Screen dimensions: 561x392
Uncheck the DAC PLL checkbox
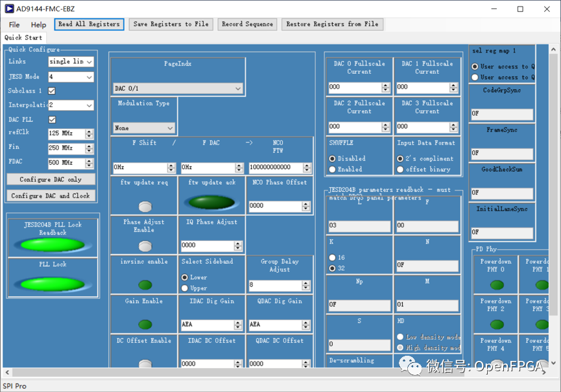pos(52,120)
